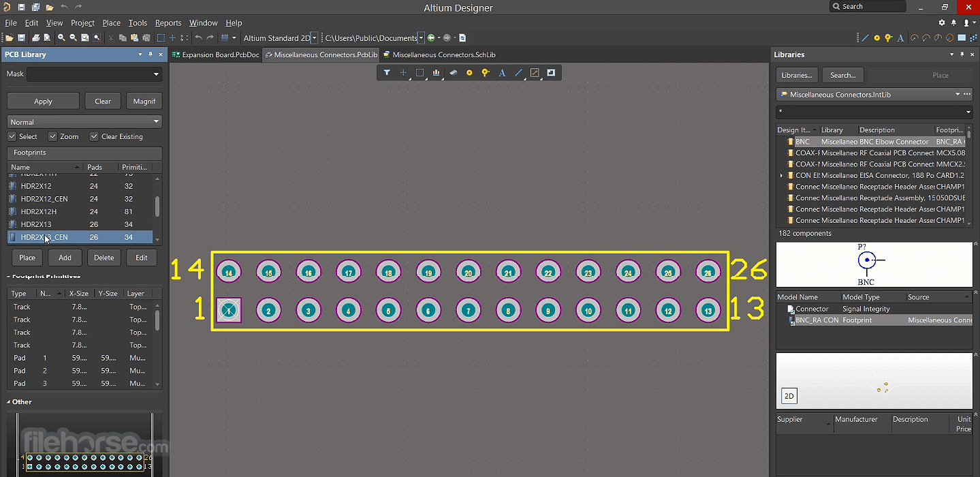The width and height of the screenshot is (980, 477).
Task: Place a via from active bar
Action: click(x=486, y=72)
